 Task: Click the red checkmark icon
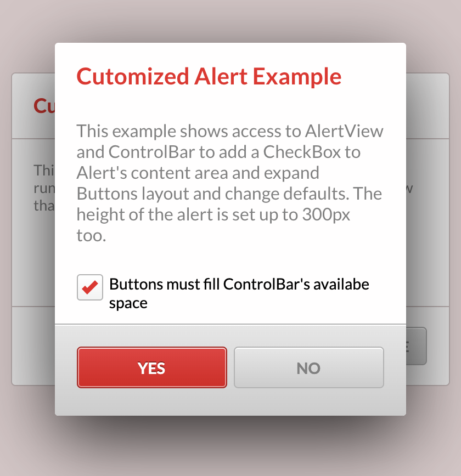[x=89, y=287]
